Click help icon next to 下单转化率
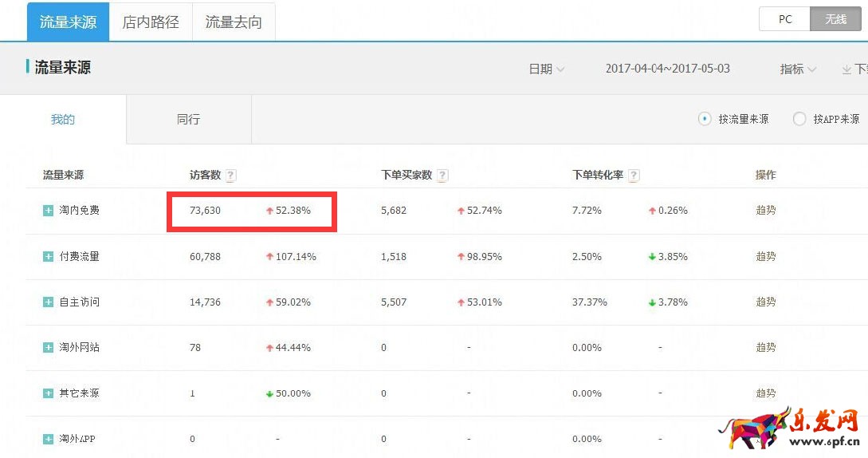This screenshot has width=868, height=458. pyautogui.click(x=634, y=176)
